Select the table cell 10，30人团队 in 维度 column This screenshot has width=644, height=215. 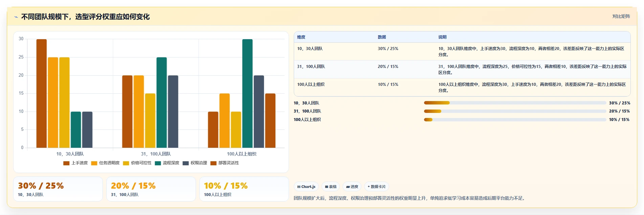point(310,49)
